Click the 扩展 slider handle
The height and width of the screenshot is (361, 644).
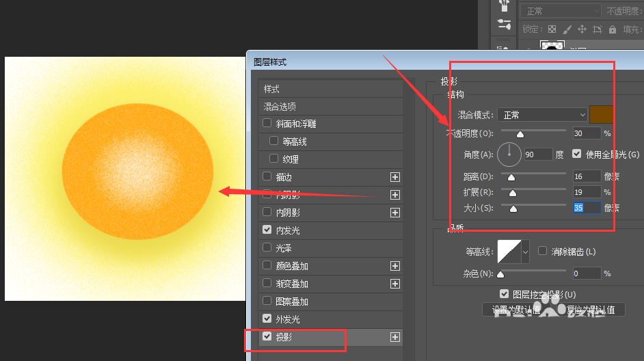(x=513, y=193)
